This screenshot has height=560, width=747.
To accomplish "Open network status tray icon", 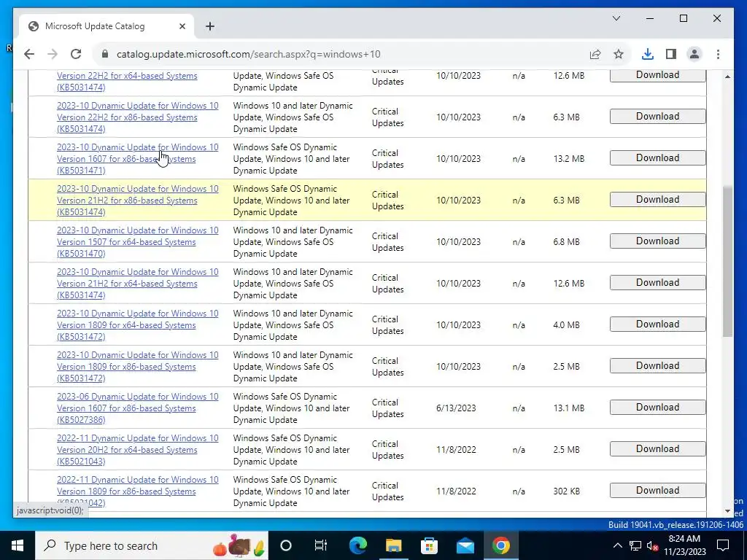I will tap(635, 545).
